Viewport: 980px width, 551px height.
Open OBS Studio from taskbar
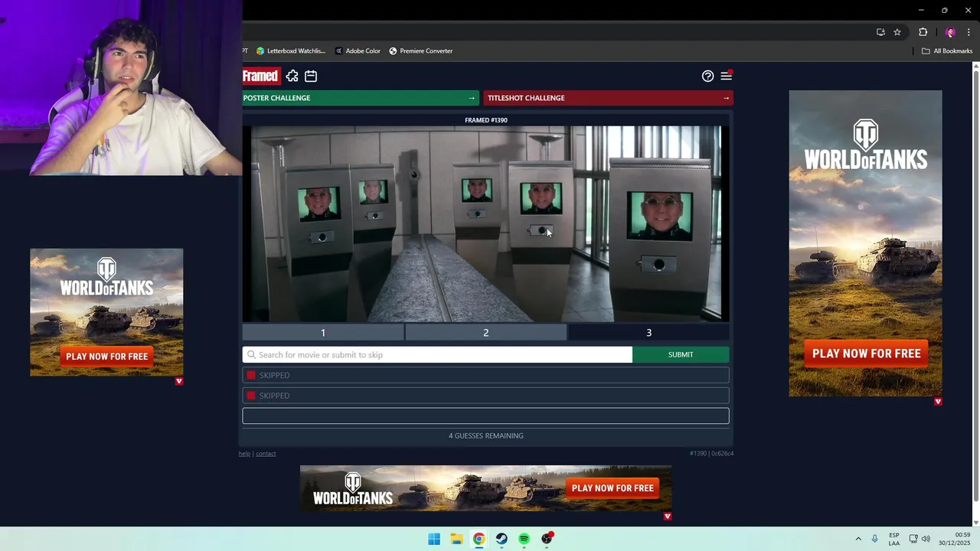(x=547, y=539)
